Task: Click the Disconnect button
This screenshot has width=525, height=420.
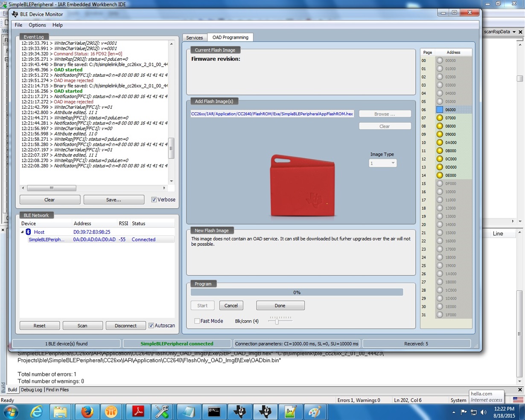Action: [x=125, y=325]
